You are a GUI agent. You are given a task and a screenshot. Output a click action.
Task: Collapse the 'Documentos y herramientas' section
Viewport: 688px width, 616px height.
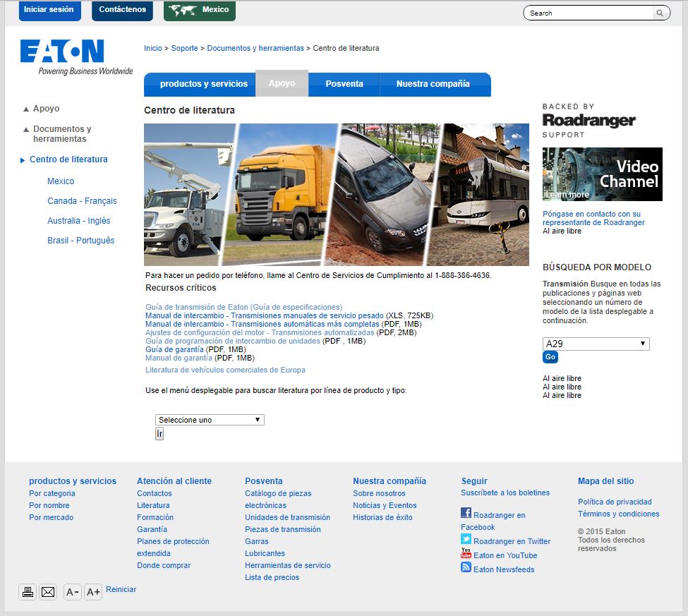point(26,130)
